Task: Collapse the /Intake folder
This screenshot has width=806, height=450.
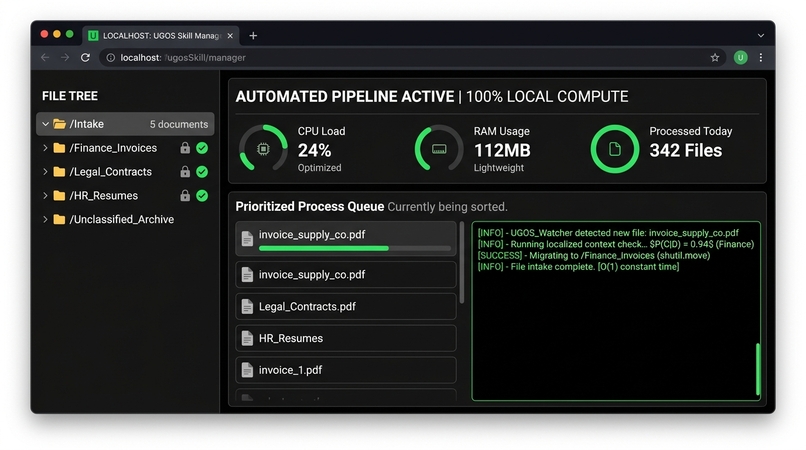Action: tap(45, 124)
